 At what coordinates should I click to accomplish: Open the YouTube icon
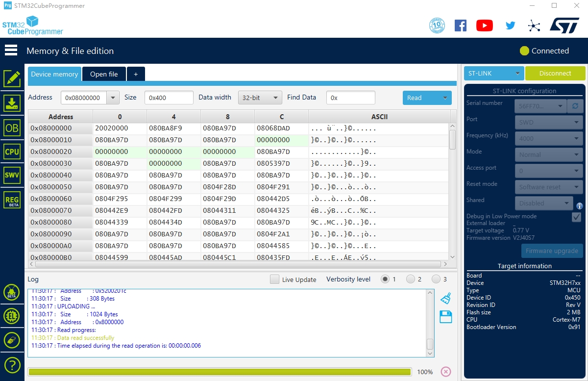coord(485,25)
